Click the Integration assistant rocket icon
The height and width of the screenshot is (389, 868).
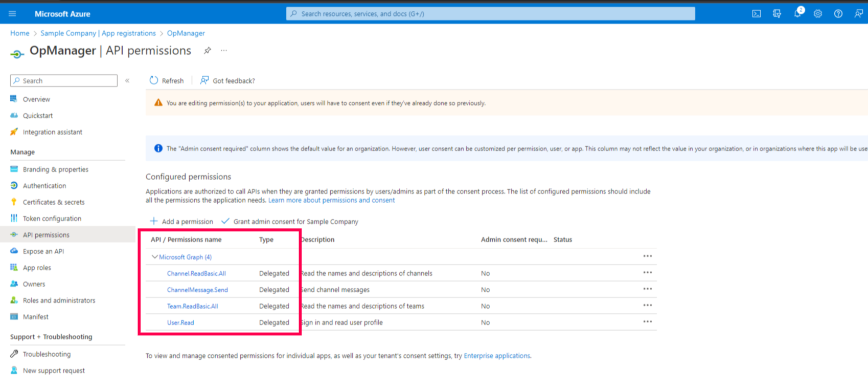point(14,132)
